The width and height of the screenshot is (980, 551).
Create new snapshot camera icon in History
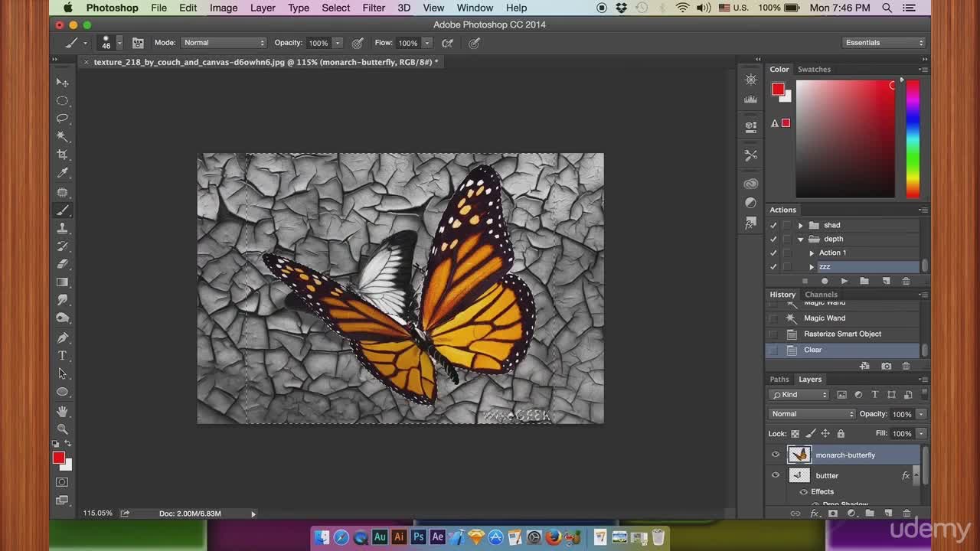[x=886, y=366]
